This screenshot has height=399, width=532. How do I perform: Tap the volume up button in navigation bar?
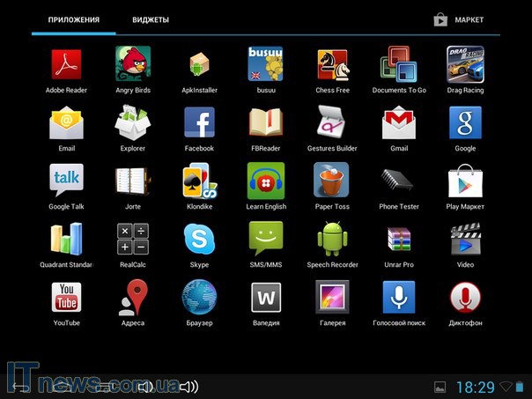[188, 387]
